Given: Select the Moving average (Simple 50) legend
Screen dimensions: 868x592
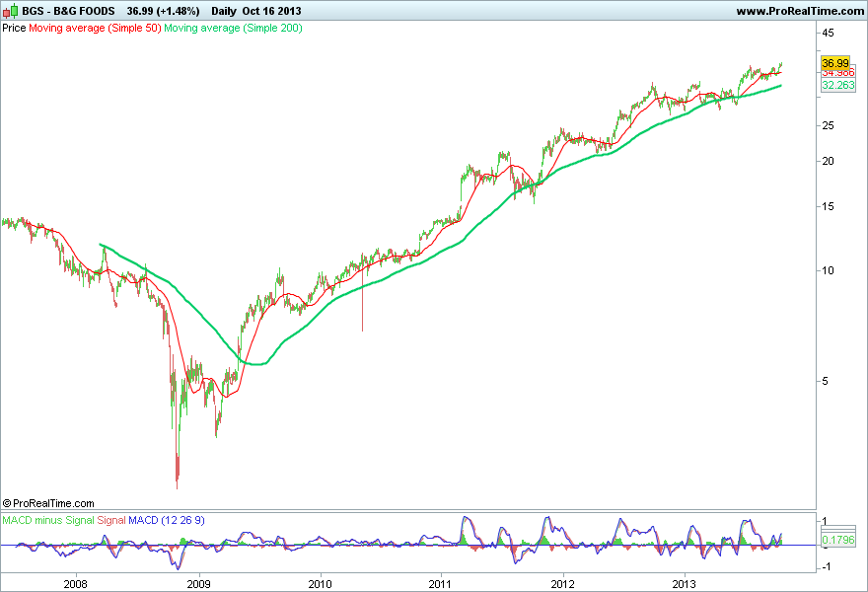Looking at the screenshot, I should tap(95, 28).
